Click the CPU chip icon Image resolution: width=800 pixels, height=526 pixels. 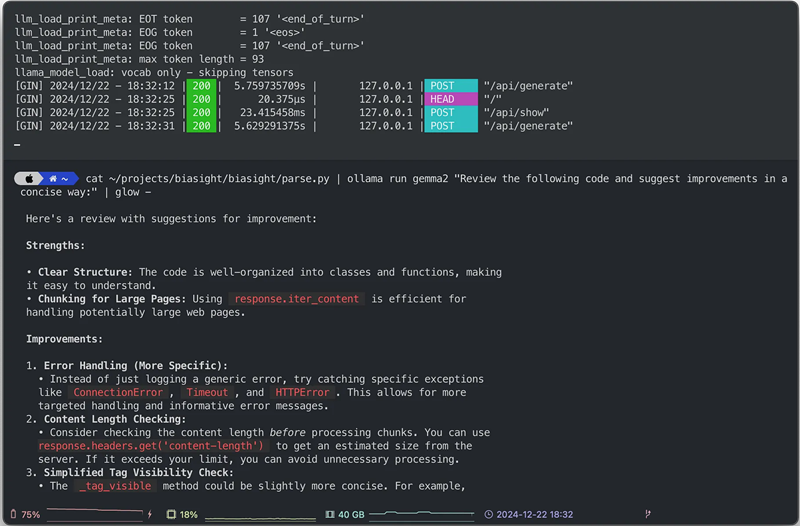[171, 514]
